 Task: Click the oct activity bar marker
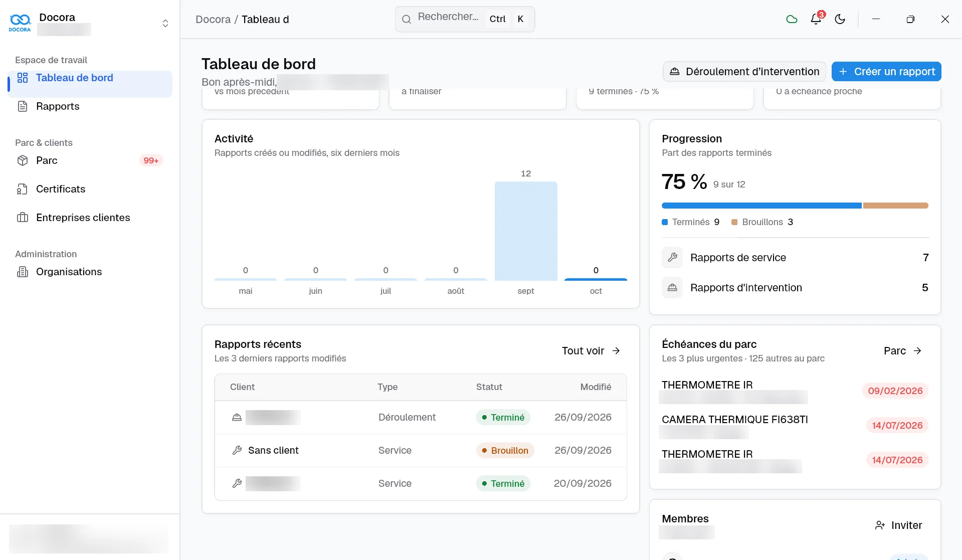596,279
